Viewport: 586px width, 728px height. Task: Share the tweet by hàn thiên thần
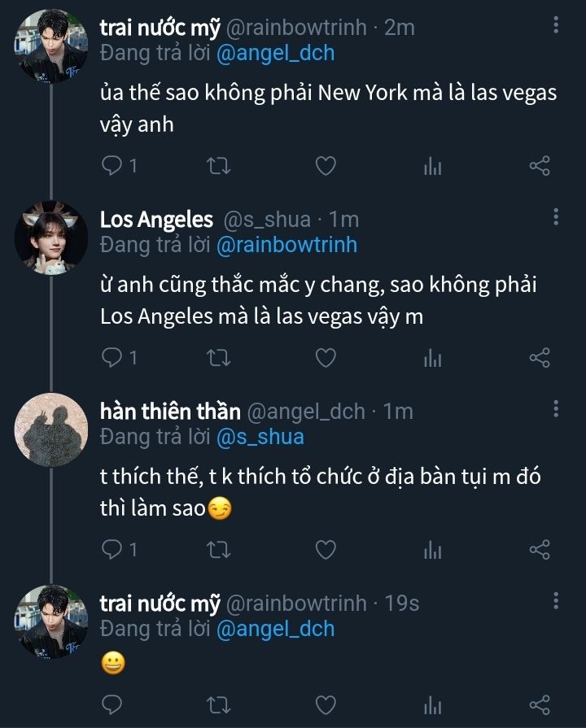click(540, 550)
